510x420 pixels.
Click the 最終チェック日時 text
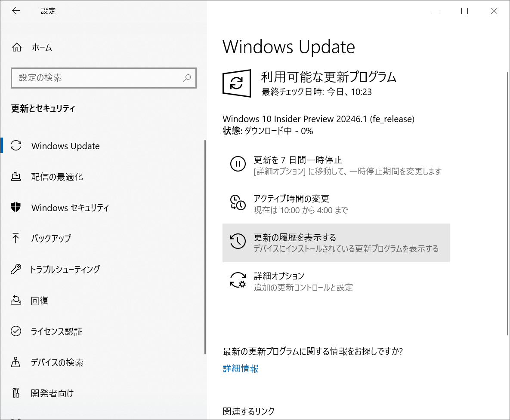point(316,92)
